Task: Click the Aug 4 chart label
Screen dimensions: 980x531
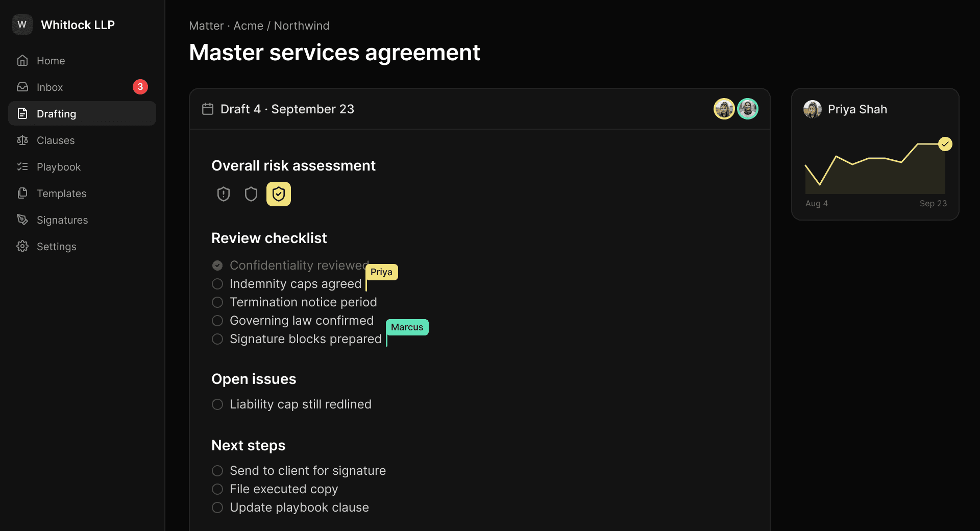Action: [x=817, y=203]
